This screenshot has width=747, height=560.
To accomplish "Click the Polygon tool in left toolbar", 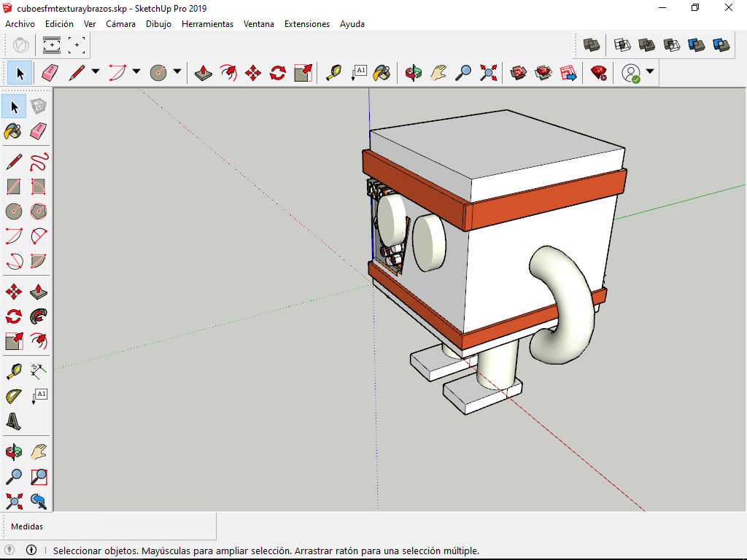I will pos(39,211).
